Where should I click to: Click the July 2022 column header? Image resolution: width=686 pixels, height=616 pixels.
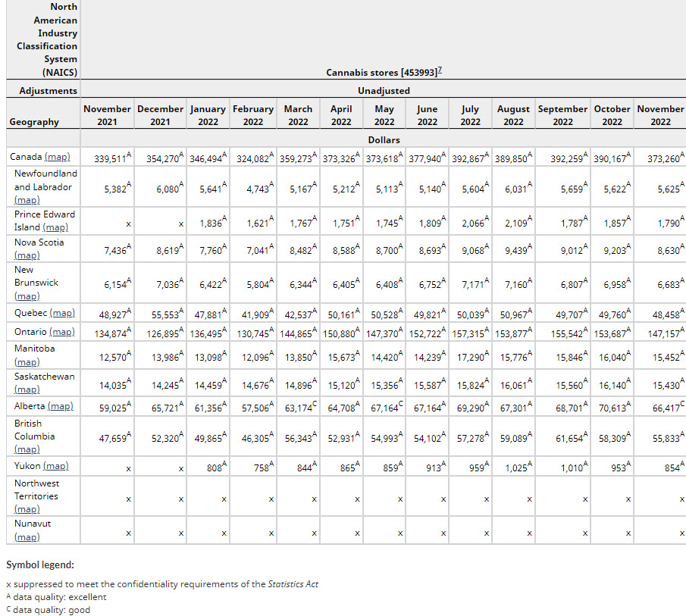pyautogui.click(x=470, y=115)
